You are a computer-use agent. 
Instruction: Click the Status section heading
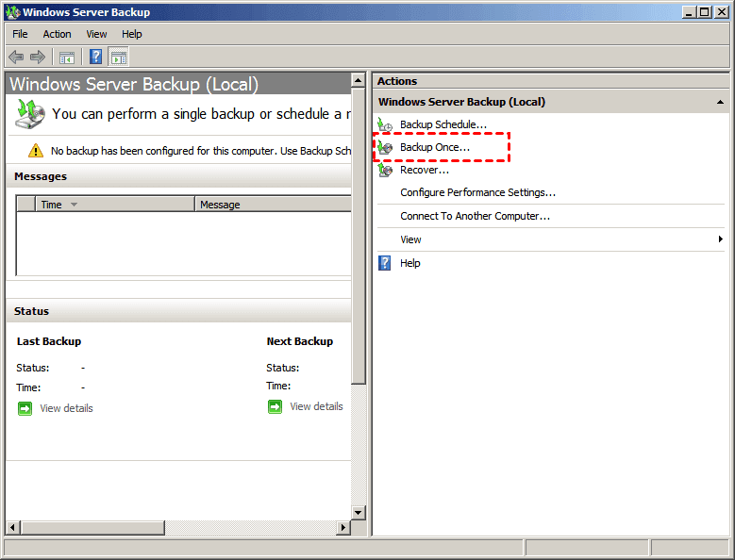(x=31, y=311)
